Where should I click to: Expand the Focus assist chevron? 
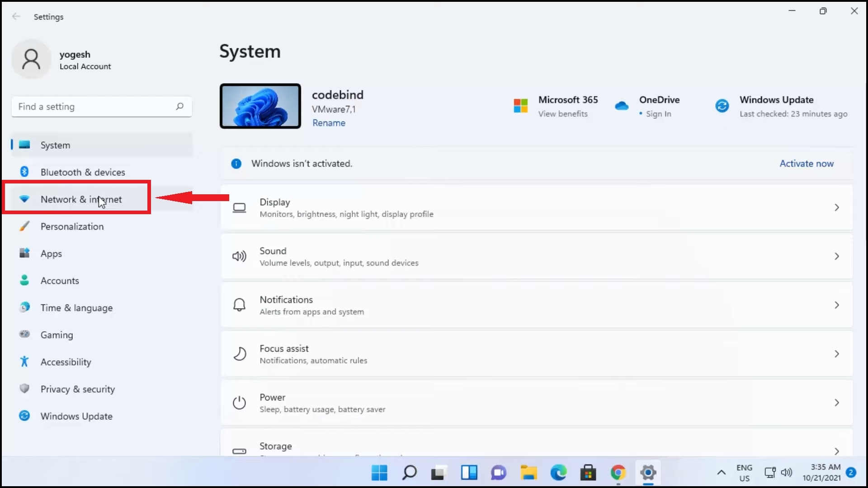coord(836,354)
